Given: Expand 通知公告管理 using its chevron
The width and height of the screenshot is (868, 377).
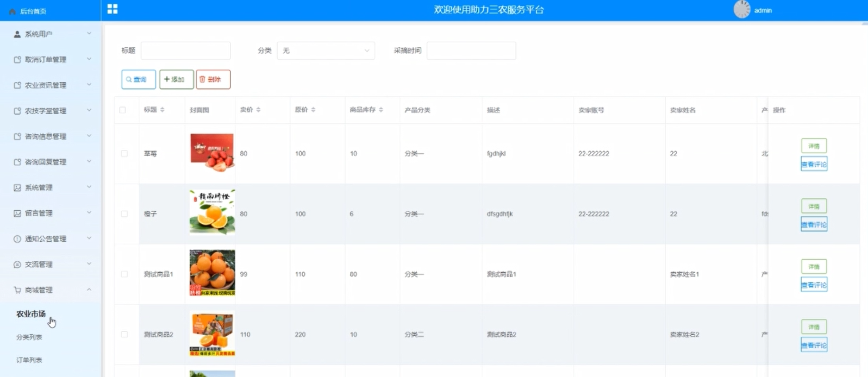Looking at the screenshot, I should coord(89,238).
